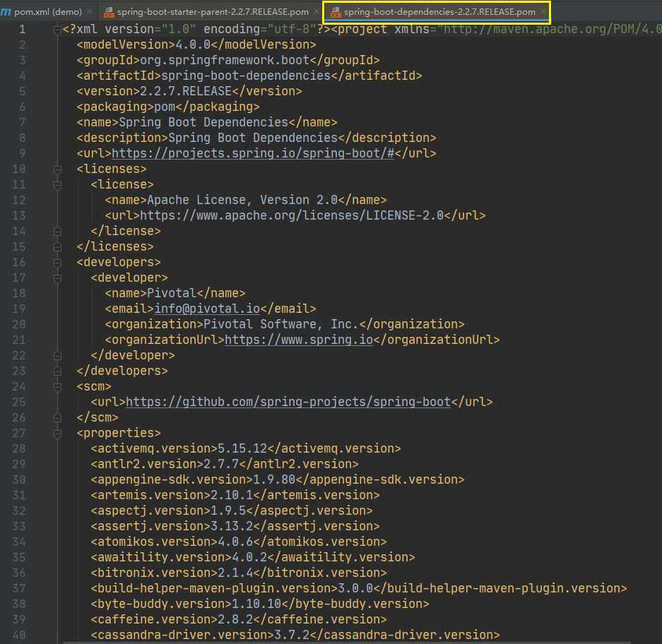Close the spring-boot-dependencies pom tab

pyautogui.click(x=543, y=12)
